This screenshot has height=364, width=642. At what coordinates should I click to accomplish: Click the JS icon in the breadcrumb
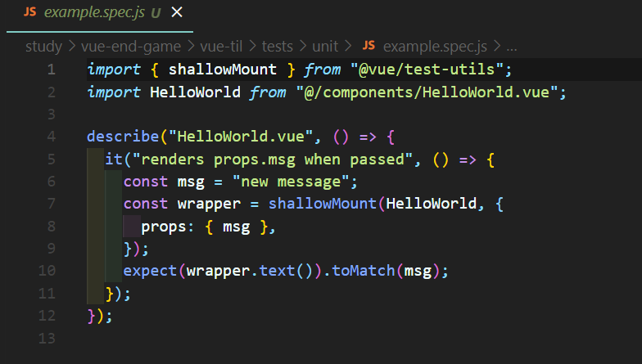(x=368, y=46)
